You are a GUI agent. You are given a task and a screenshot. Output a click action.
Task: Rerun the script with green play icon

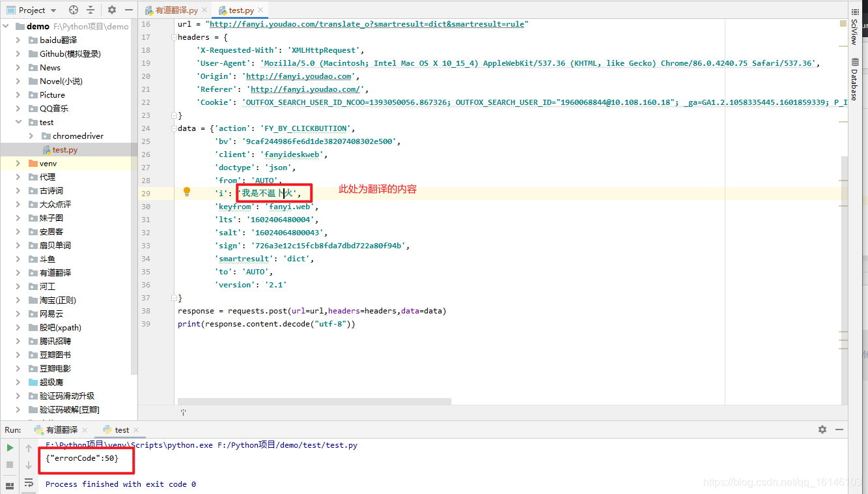tap(10, 448)
